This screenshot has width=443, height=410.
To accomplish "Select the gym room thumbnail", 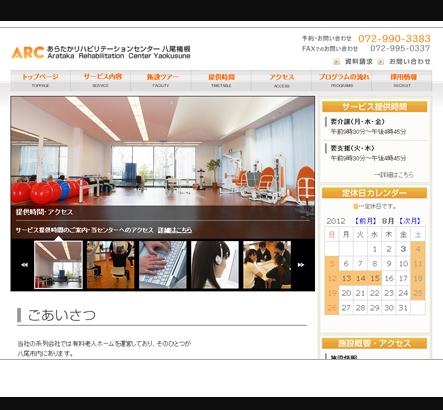I will (58, 265).
